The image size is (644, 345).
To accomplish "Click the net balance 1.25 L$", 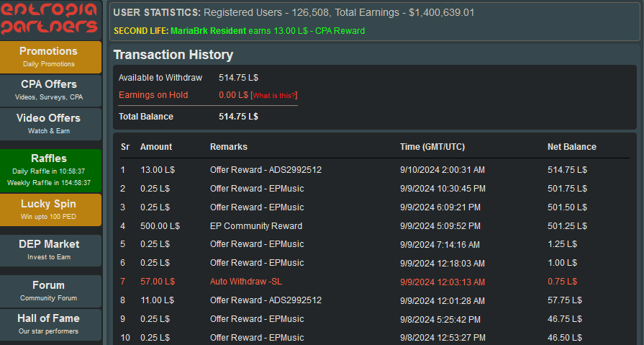I will coord(562,244).
